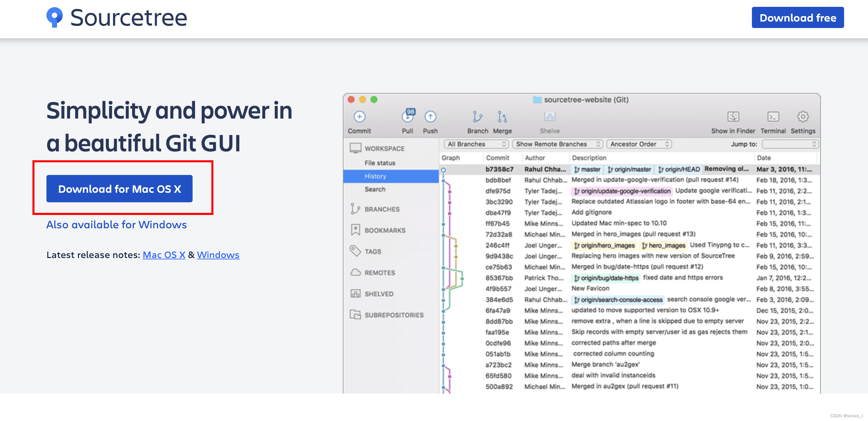Click the Pull toolbar icon
Image resolution: width=868 pixels, height=421 pixels.
(x=408, y=116)
